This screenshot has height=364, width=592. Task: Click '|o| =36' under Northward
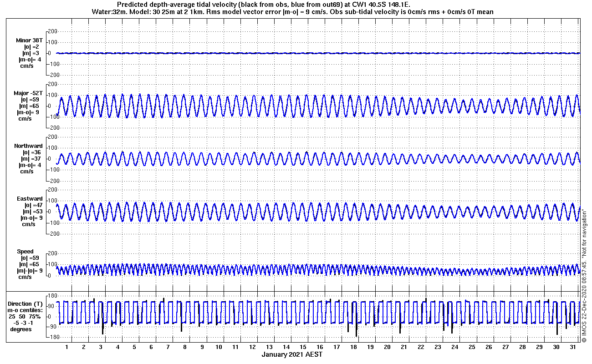[x=31, y=152]
